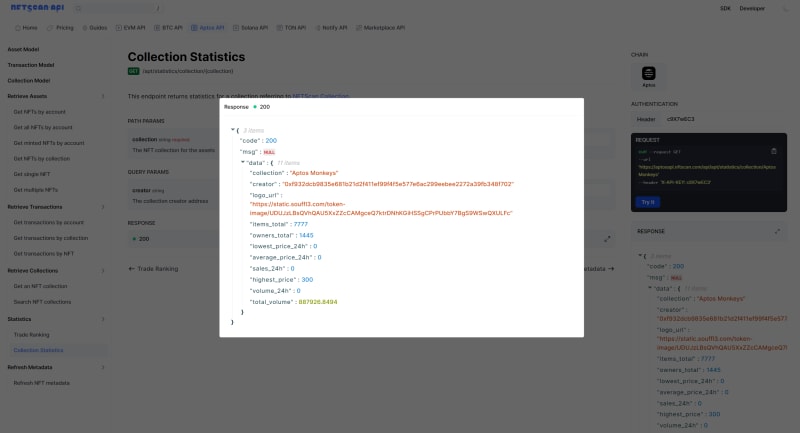Open the SDK link in header

click(725, 8)
